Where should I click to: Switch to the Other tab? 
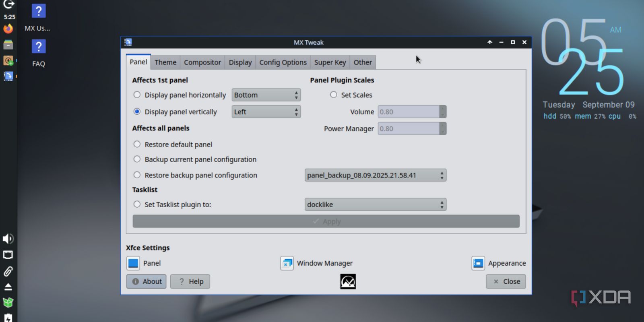363,62
